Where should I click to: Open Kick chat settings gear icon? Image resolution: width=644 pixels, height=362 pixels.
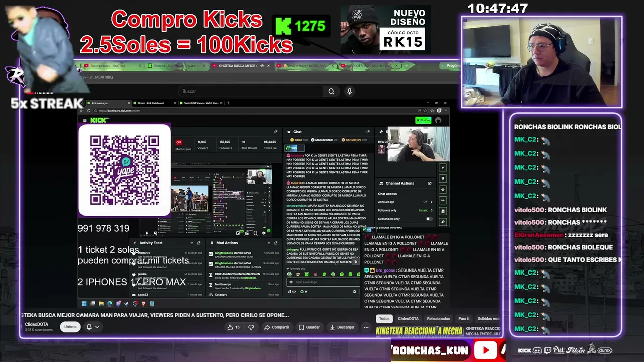(x=355, y=292)
